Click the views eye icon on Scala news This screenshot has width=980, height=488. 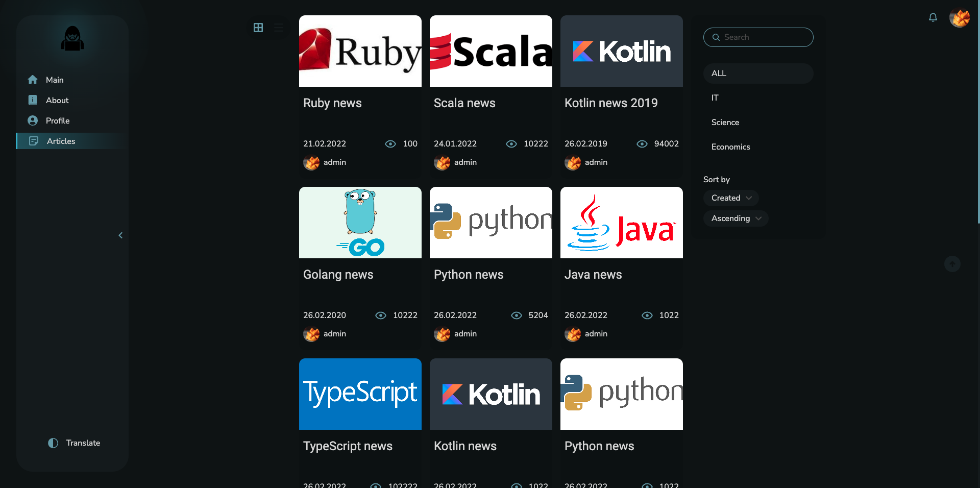(511, 144)
